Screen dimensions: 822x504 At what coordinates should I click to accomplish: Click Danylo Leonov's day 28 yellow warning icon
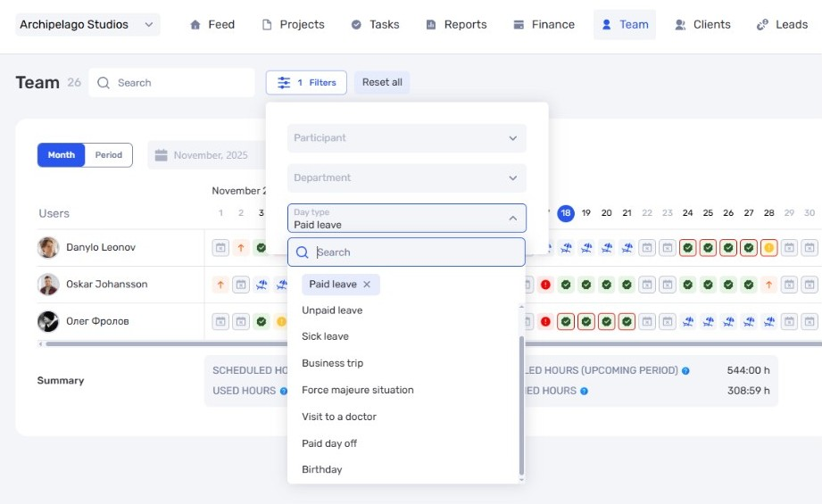point(769,247)
